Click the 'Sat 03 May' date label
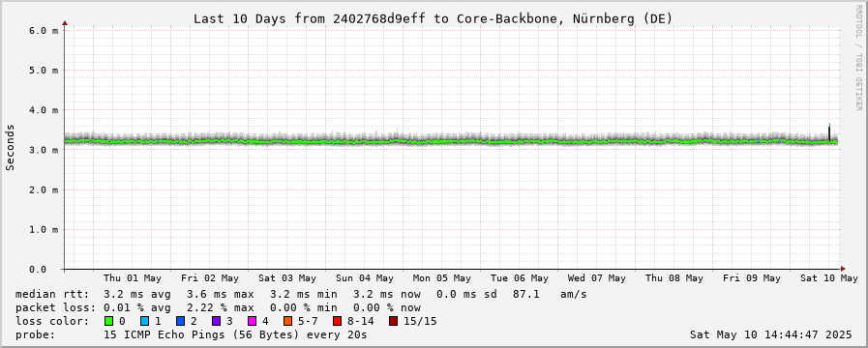868x348 pixels. pos(287,278)
